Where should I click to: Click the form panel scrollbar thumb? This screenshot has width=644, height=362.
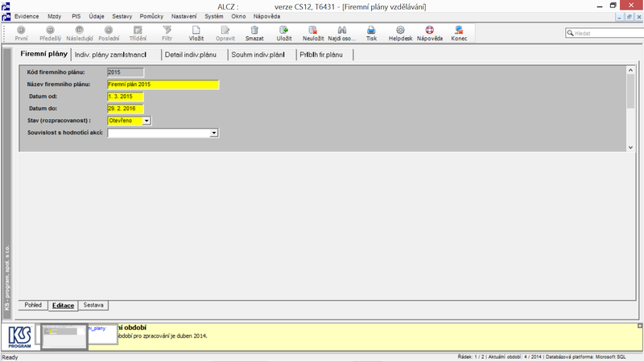631,91
